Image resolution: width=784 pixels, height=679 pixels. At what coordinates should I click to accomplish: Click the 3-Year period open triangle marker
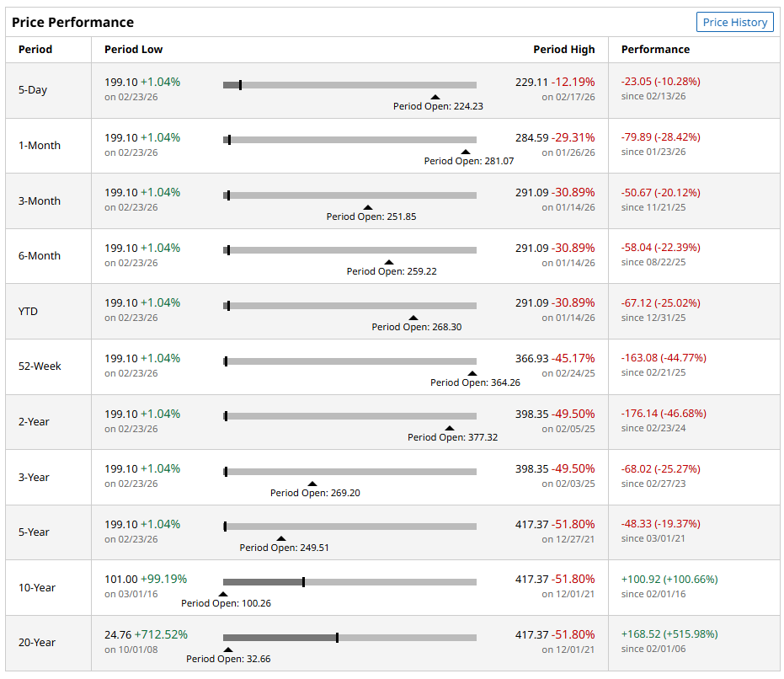pos(312,484)
